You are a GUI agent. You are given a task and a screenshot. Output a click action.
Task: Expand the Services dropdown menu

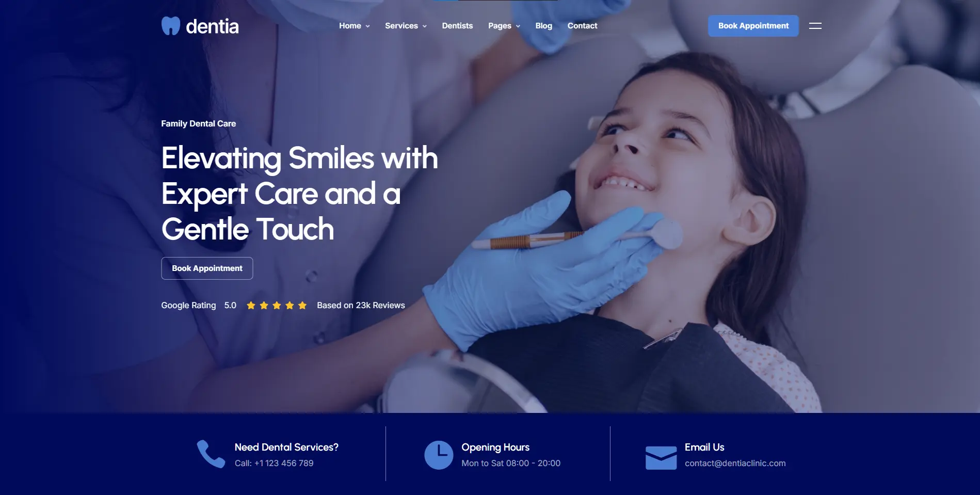tap(406, 26)
